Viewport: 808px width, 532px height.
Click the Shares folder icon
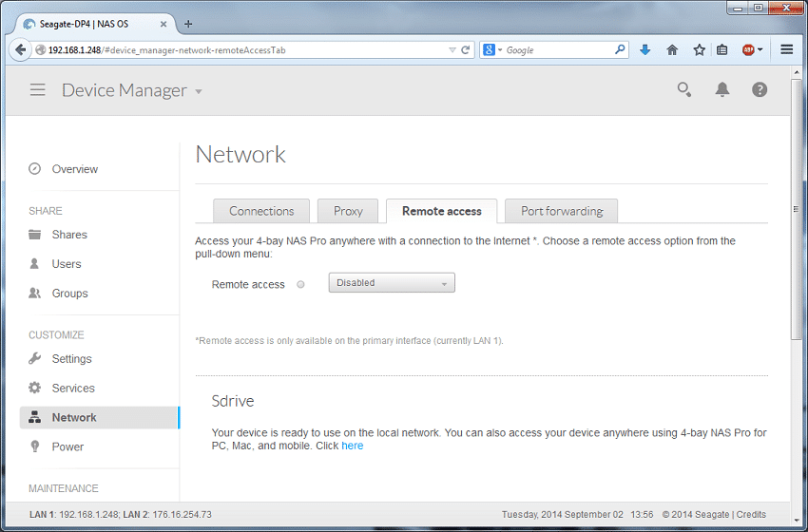tap(34, 235)
